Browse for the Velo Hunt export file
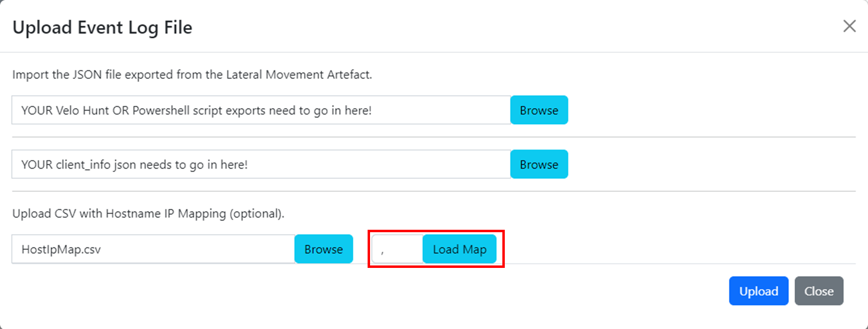The height and width of the screenshot is (329, 868). pyautogui.click(x=538, y=110)
